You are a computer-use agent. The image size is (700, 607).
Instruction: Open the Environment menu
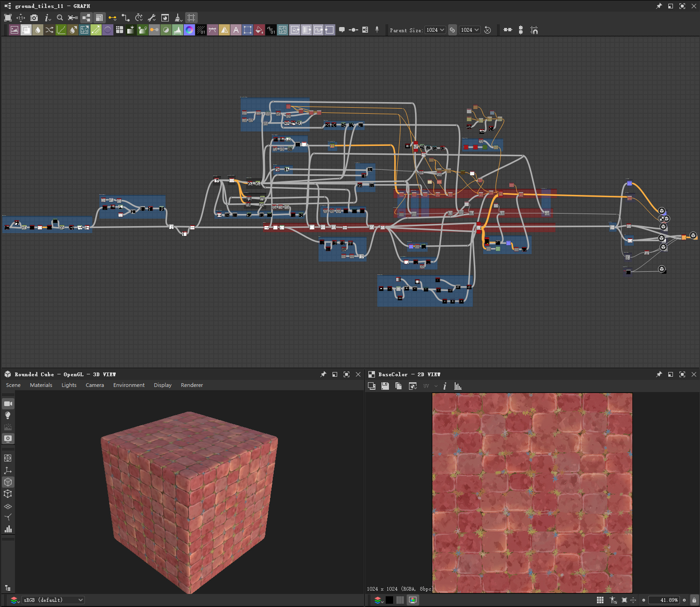(129, 385)
